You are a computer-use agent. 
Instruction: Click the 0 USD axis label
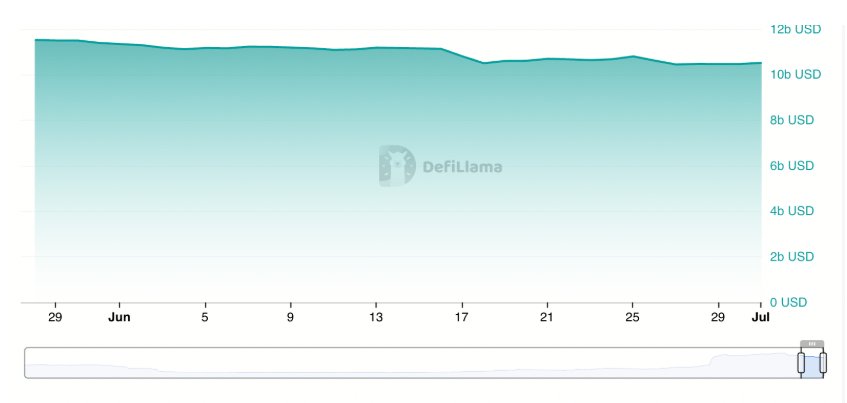pyautogui.click(x=789, y=302)
